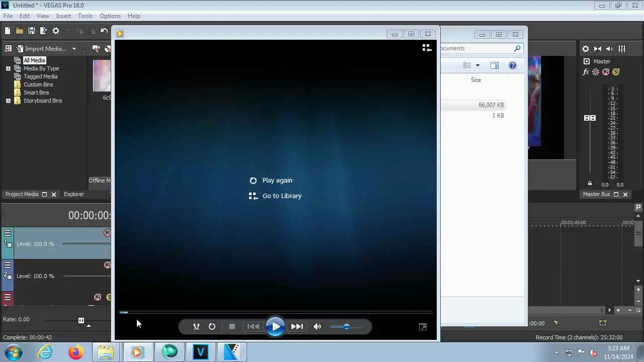The width and height of the screenshot is (644, 362).
Task: Click the round Play button in media player
Action: point(275,326)
